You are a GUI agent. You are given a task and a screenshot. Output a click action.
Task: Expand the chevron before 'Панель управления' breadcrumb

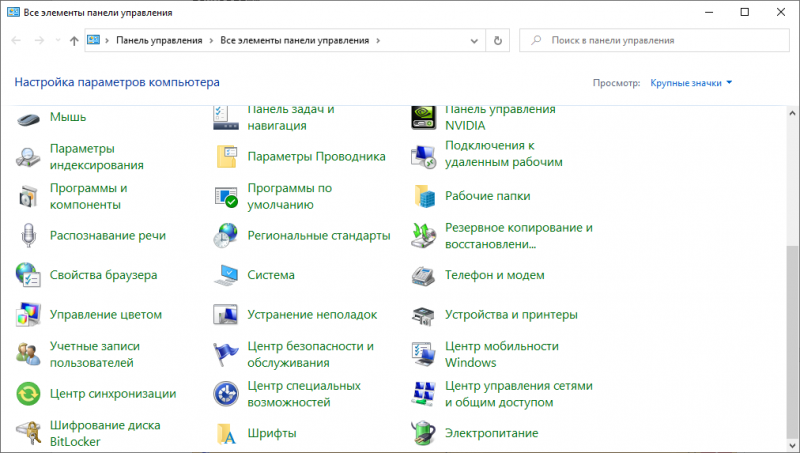[107, 40]
